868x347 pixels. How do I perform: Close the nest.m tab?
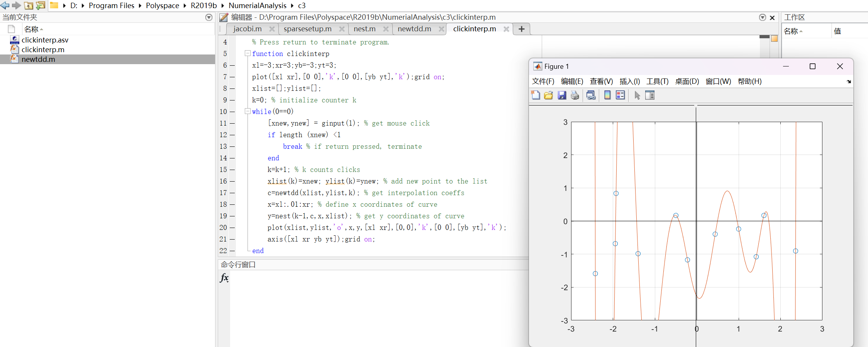coord(386,29)
